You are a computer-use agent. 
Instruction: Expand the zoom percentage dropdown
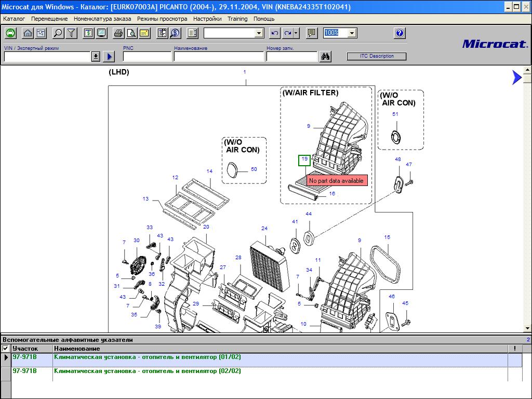click(352, 33)
